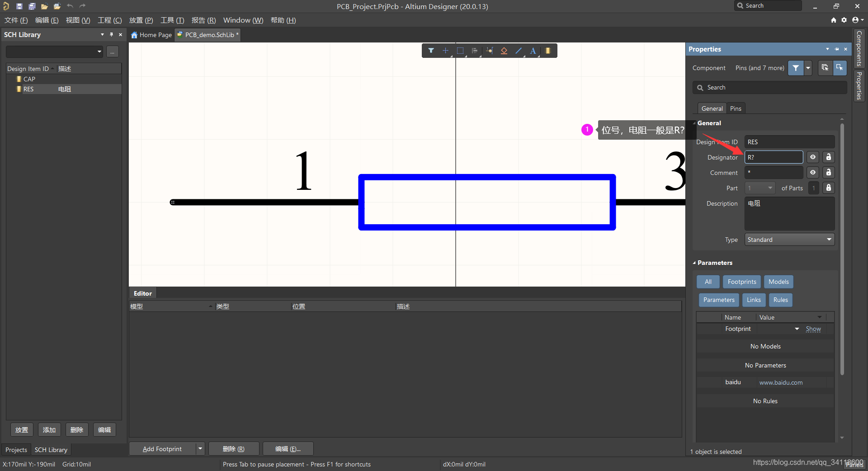The width and height of the screenshot is (868, 471).
Task: Click the 添加 button in SCH Library
Action: click(x=49, y=430)
